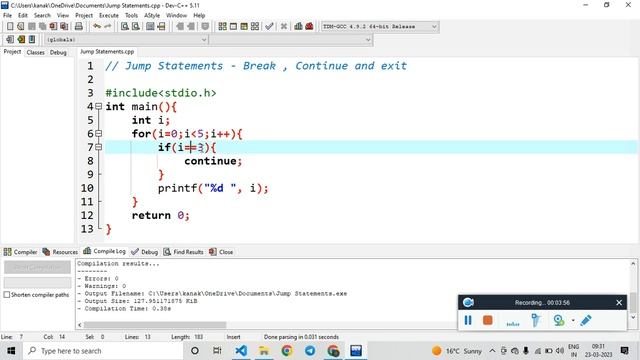640x360 pixels.
Task: Click compile log scroll down arrow
Action: (x=633, y=317)
